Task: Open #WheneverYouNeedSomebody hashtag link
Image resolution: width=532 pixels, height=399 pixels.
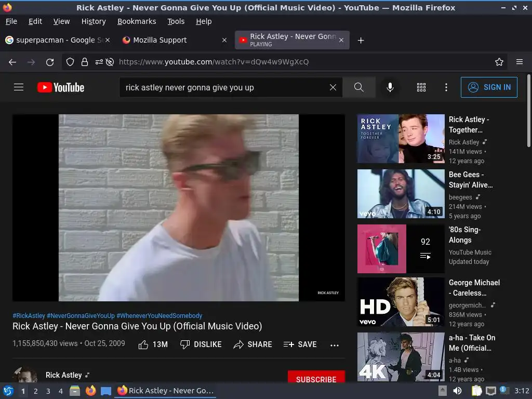Action: coord(159,315)
